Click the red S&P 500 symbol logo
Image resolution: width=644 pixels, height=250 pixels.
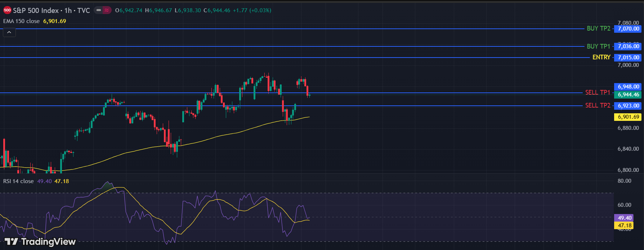coord(7,10)
